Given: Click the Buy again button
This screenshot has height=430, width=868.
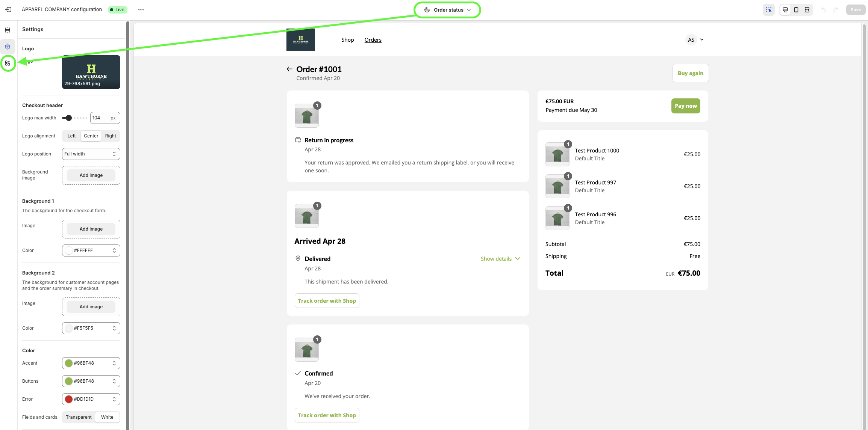Looking at the screenshot, I should pyautogui.click(x=690, y=73).
